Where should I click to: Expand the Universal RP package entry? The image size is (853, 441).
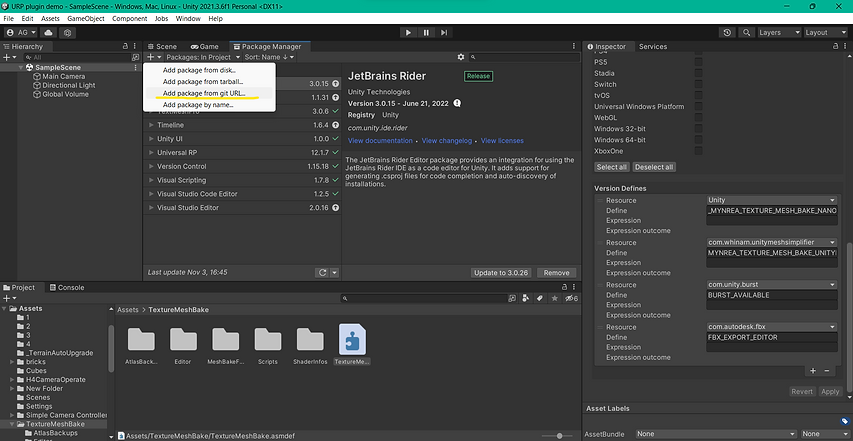(x=151, y=153)
